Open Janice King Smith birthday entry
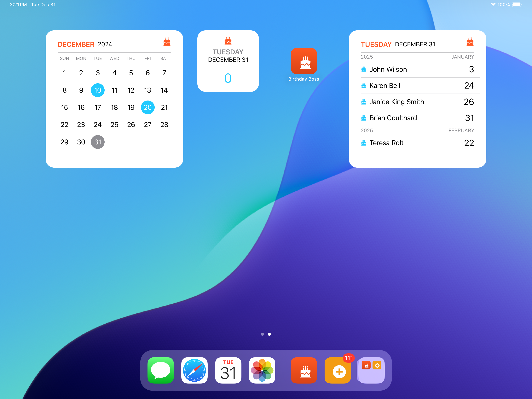Image resolution: width=532 pixels, height=399 pixels. 420,102
